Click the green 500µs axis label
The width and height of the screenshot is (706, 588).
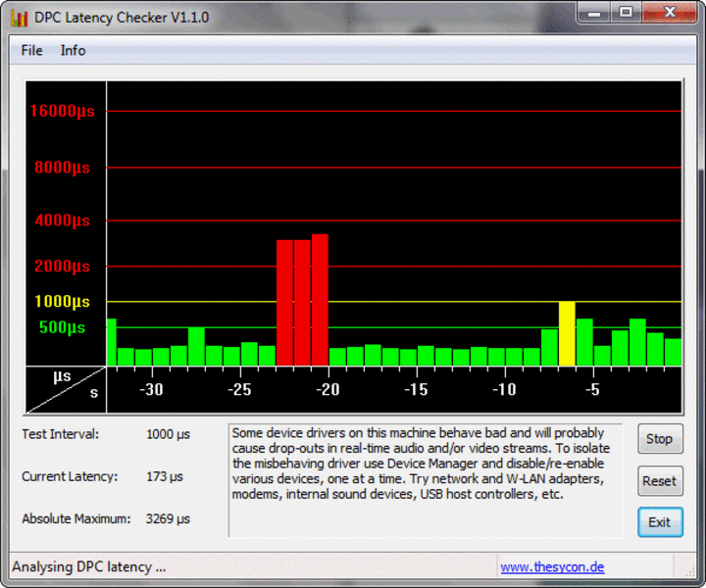(x=62, y=327)
